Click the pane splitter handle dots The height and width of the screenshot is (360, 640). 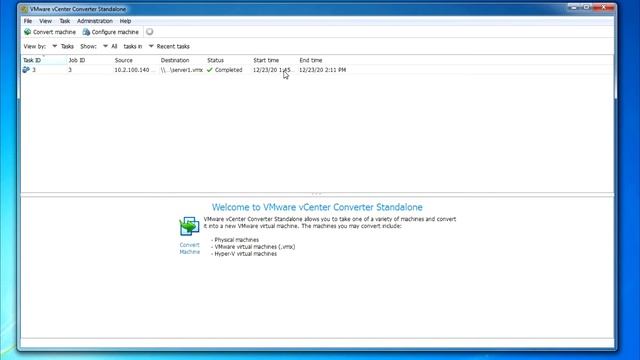click(317, 194)
